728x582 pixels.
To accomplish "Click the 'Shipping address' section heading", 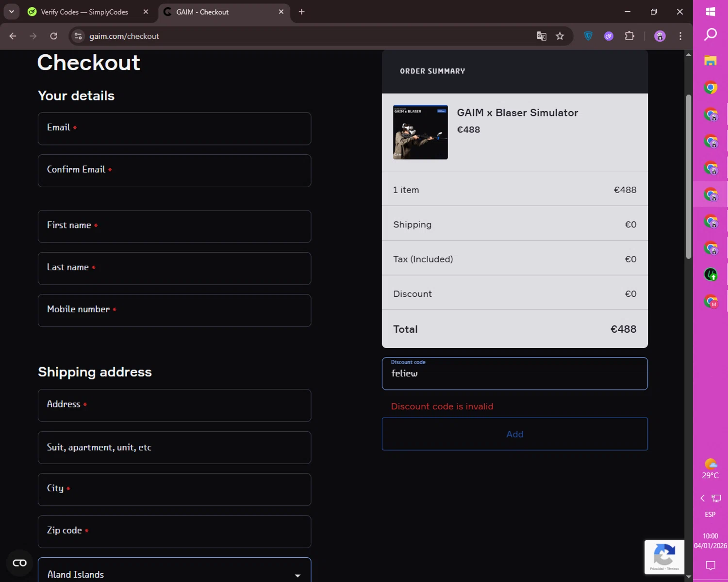I will point(95,372).
